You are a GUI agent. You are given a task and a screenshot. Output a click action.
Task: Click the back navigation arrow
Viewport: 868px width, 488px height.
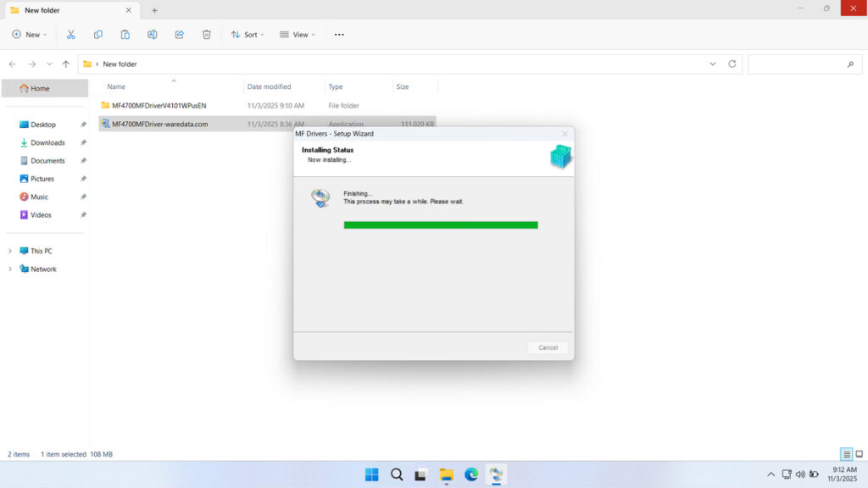(x=12, y=64)
